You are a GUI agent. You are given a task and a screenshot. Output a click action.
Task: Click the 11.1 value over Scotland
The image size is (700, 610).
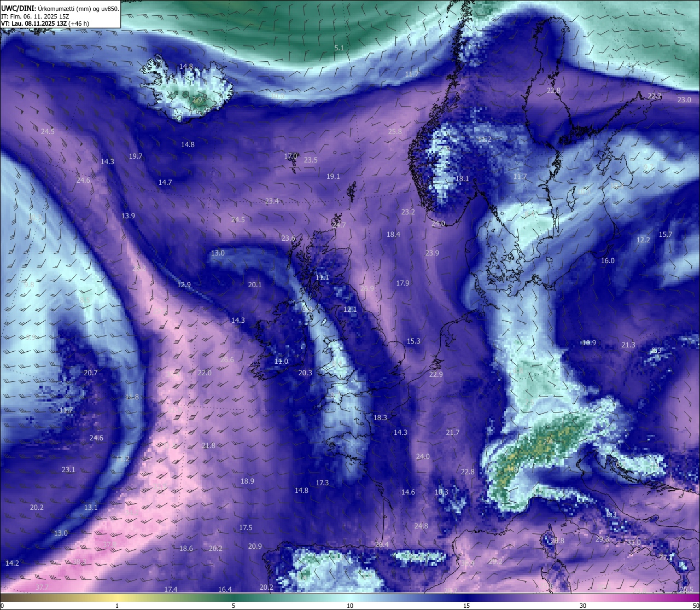click(x=322, y=277)
